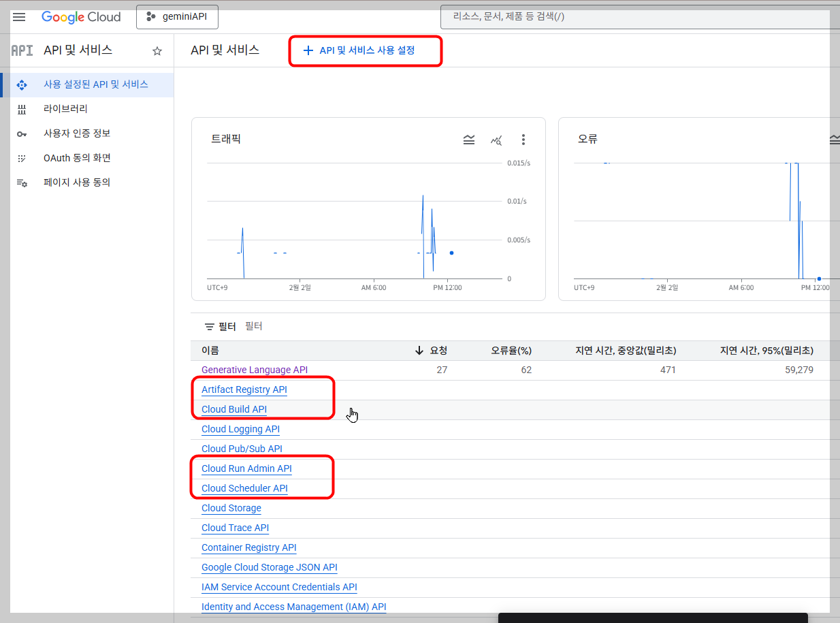Sort by 지연 시간, 중앙값(밀리초) header
The width and height of the screenshot is (840, 623).
point(626,351)
